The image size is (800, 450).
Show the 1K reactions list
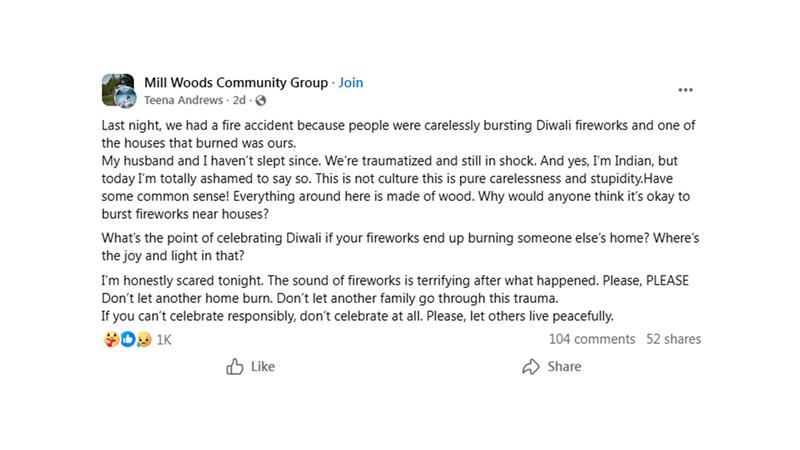164,340
